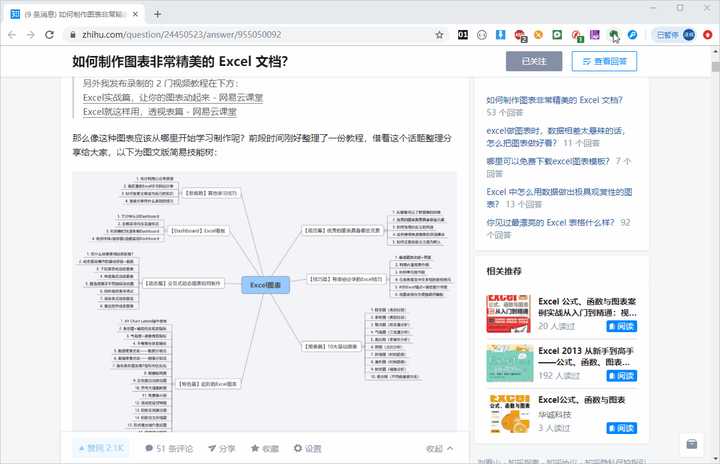Click the vertical scrollbar thumb

(x=715, y=67)
